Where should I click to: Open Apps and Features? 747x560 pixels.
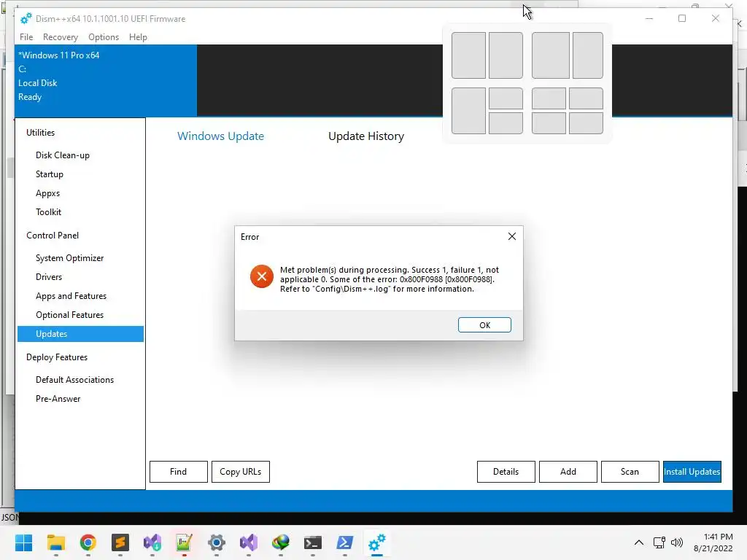(x=71, y=296)
